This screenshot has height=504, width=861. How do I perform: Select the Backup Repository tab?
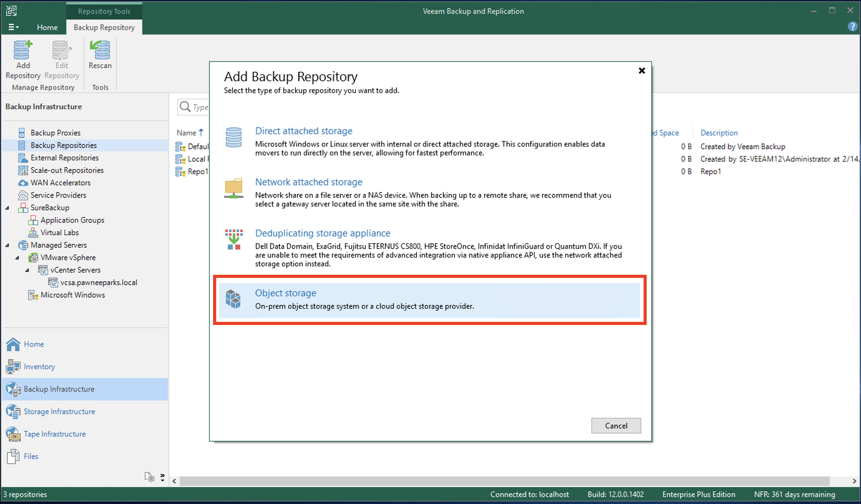pos(103,27)
